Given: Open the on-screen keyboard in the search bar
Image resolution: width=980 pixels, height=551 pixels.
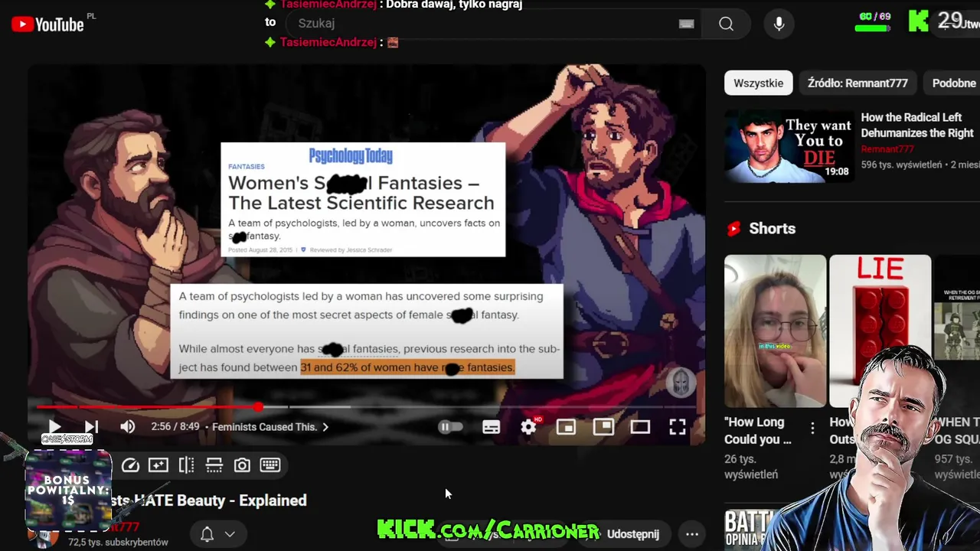Looking at the screenshot, I should pos(687,24).
